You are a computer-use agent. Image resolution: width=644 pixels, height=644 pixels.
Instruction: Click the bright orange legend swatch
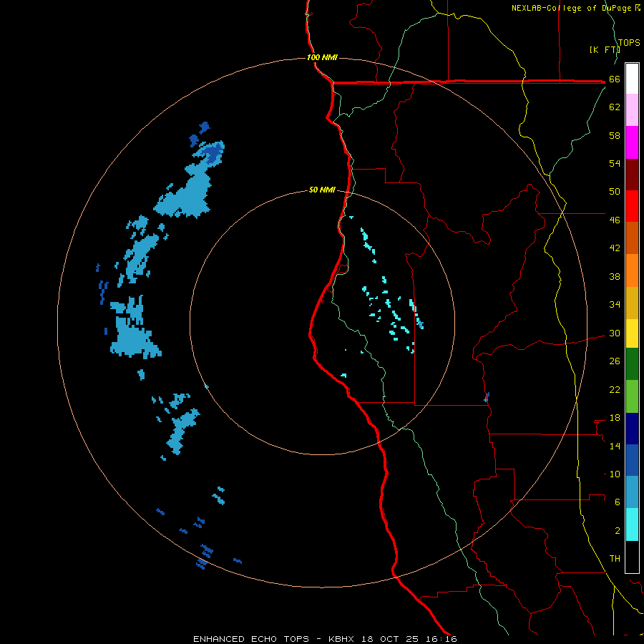coord(632,270)
